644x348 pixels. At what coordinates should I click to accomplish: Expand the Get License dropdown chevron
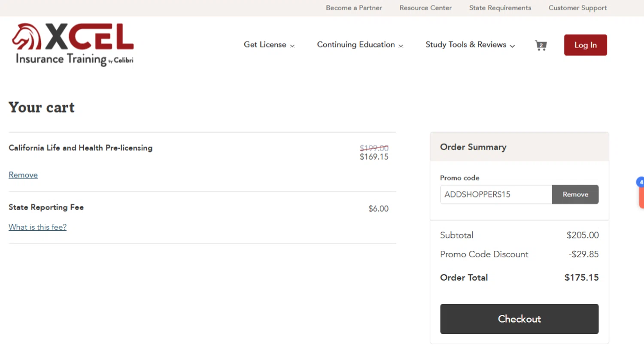292,46
